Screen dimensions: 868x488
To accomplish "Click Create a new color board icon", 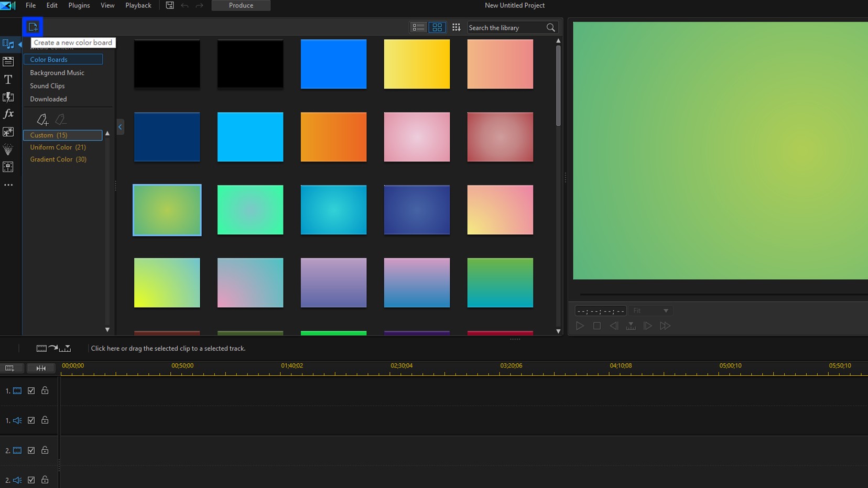I will tap(32, 27).
